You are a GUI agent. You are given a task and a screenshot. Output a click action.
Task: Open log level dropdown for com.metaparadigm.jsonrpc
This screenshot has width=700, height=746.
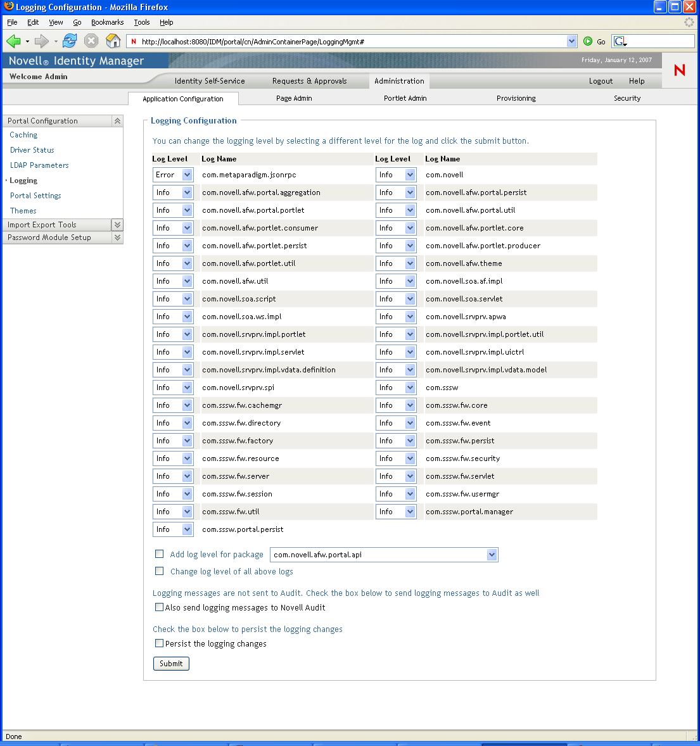click(173, 175)
